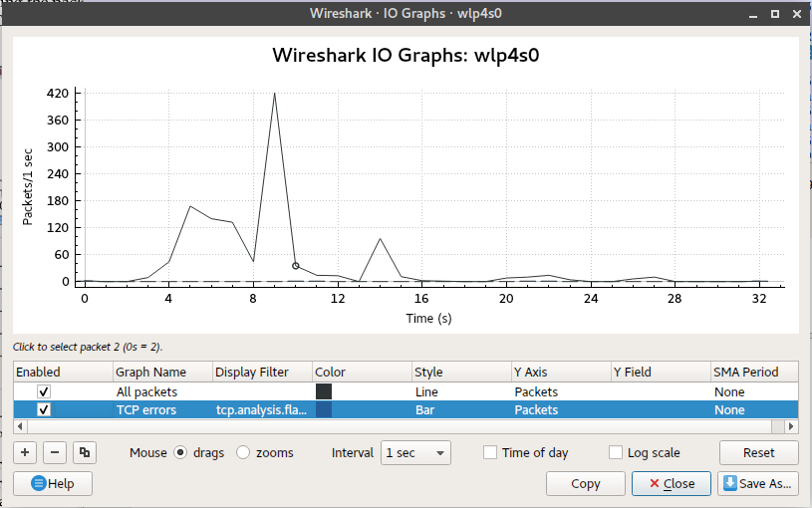Click the SMA Period cell of TCP errors

pos(752,409)
